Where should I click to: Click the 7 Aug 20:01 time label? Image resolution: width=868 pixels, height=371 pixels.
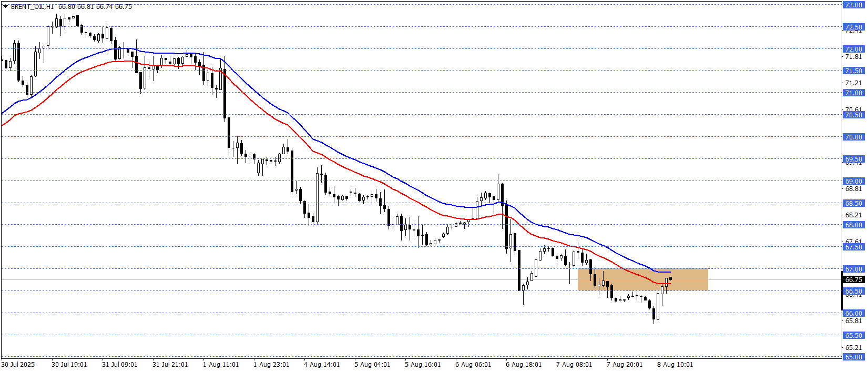point(625,364)
